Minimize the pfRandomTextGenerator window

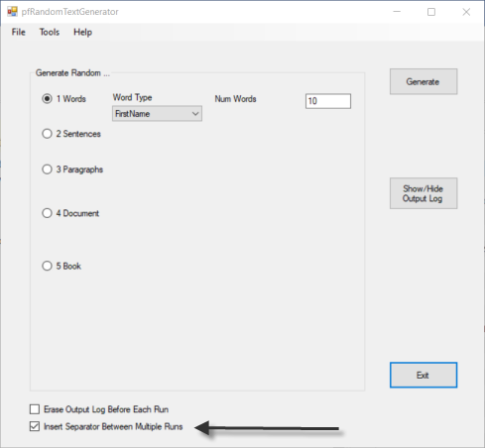[397, 12]
